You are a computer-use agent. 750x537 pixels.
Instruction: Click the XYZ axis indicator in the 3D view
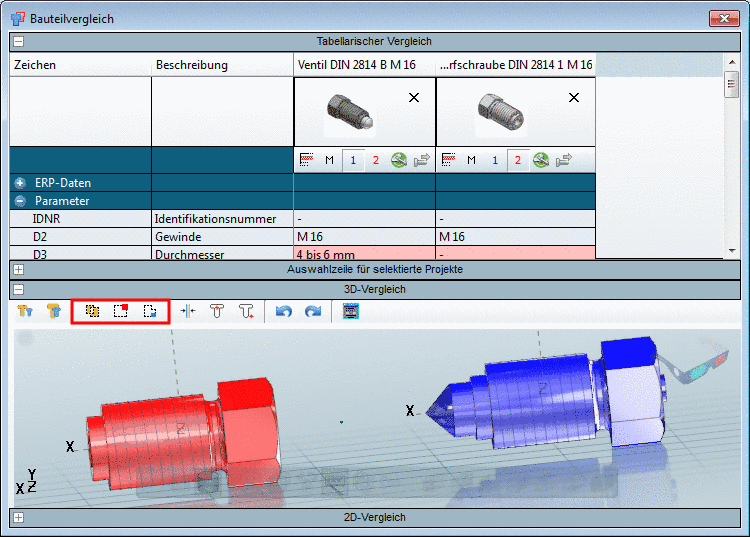(26, 482)
